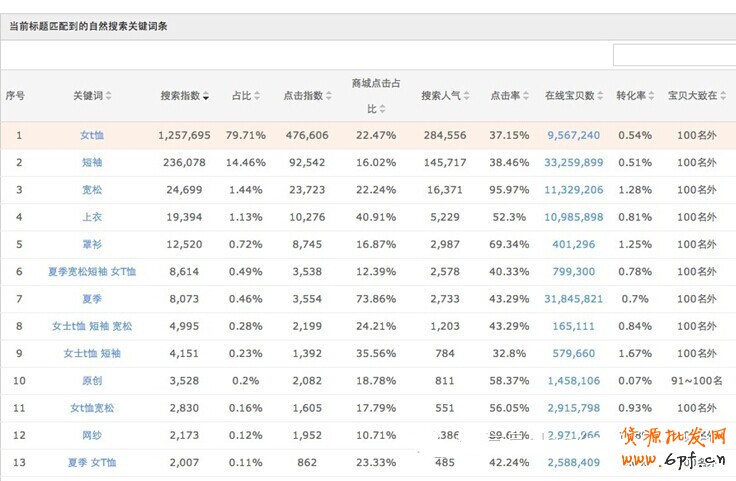Click online item count 9,567,240
This screenshot has width=736, height=481.
(x=573, y=135)
